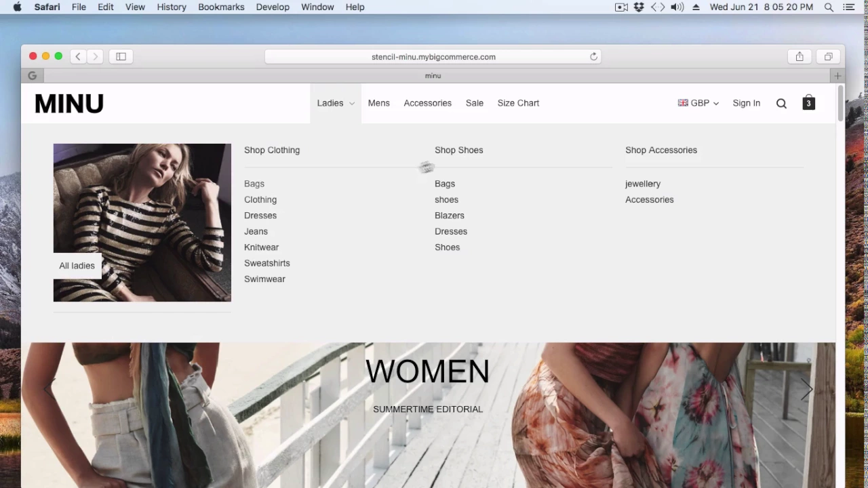Reload the page with Safari's refresh icon
The image size is (868, 488).
pyautogui.click(x=593, y=57)
